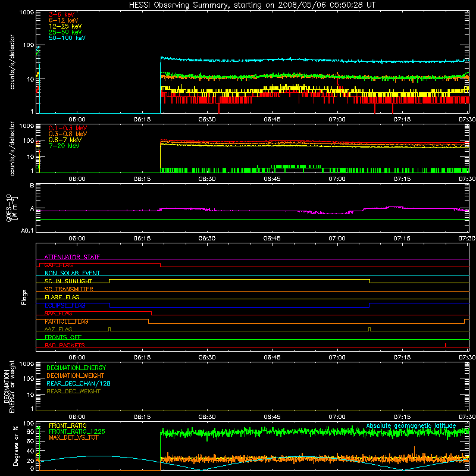The height and width of the screenshot is (476, 476).
Task: Click counts/s/detector axis title of keV panel
Action: pyautogui.click(x=12, y=62)
